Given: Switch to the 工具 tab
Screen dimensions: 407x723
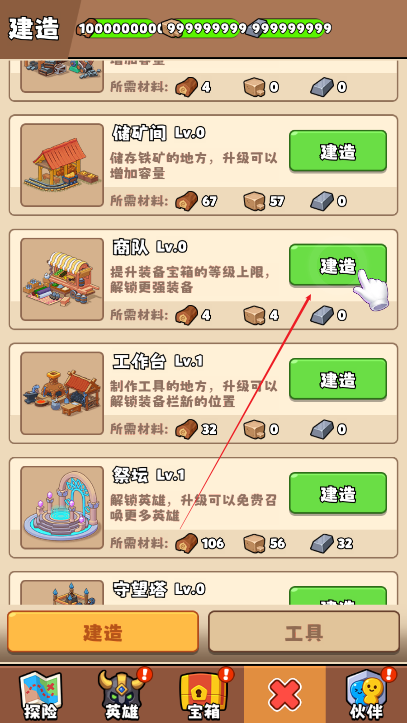Looking at the screenshot, I should tap(304, 632).
